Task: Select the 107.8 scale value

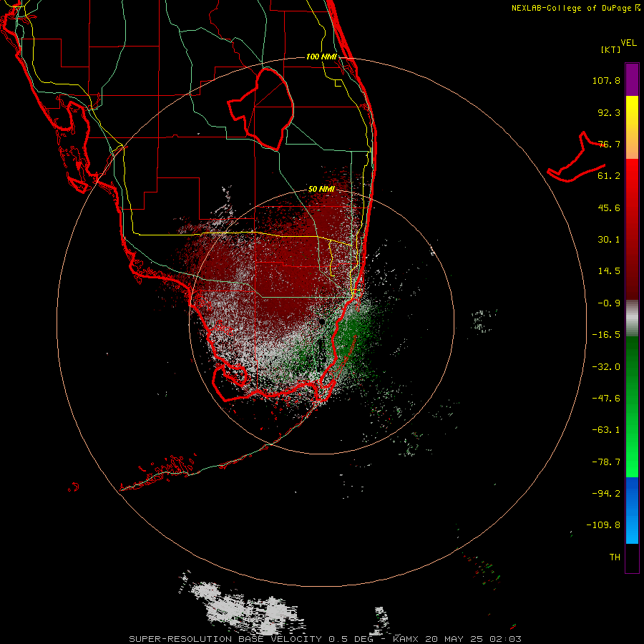Action: (606, 80)
